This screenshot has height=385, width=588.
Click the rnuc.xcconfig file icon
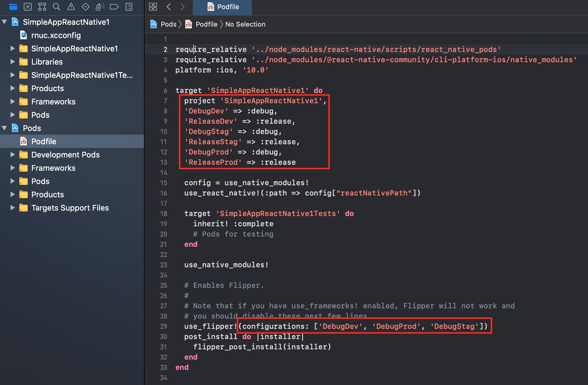coord(24,35)
